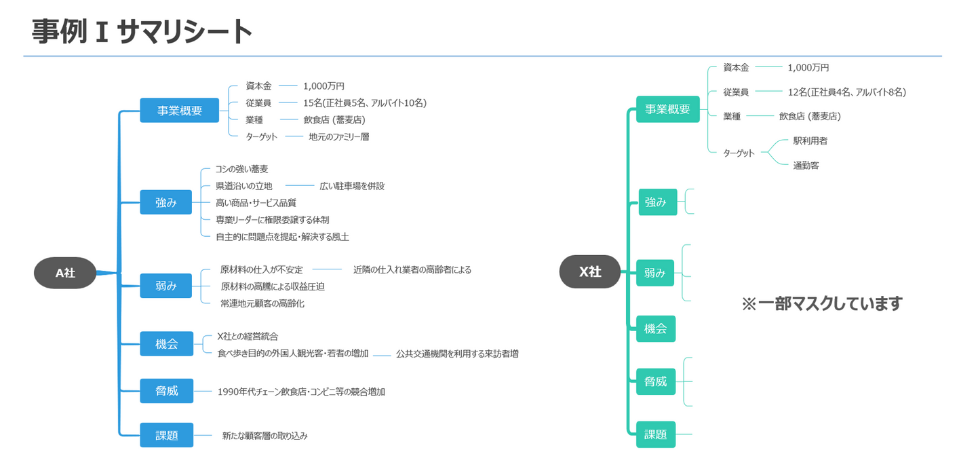Select the A社 強み node
Screen dimensions: 980x473
tap(166, 202)
